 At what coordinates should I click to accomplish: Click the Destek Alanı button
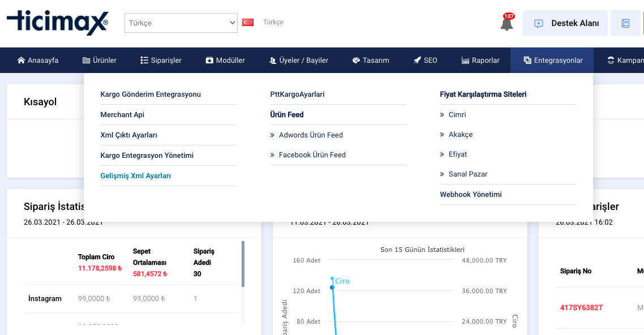pyautogui.click(x=565, y=23)
